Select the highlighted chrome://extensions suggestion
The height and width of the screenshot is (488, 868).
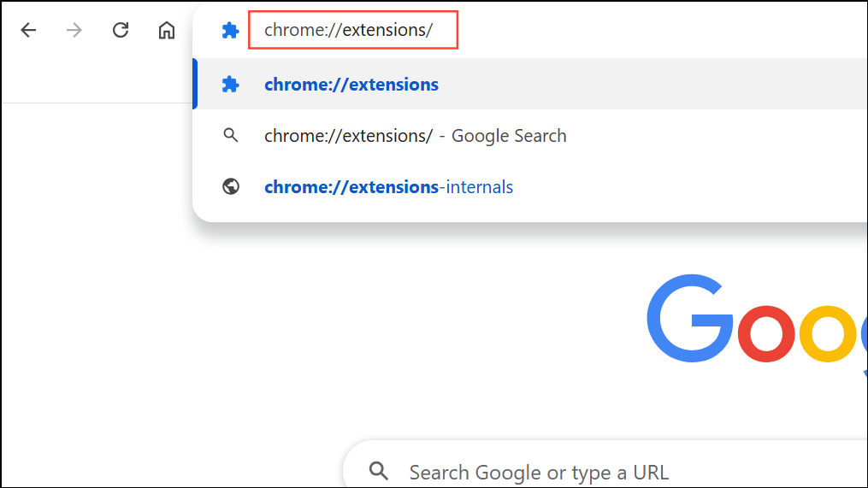351,85
